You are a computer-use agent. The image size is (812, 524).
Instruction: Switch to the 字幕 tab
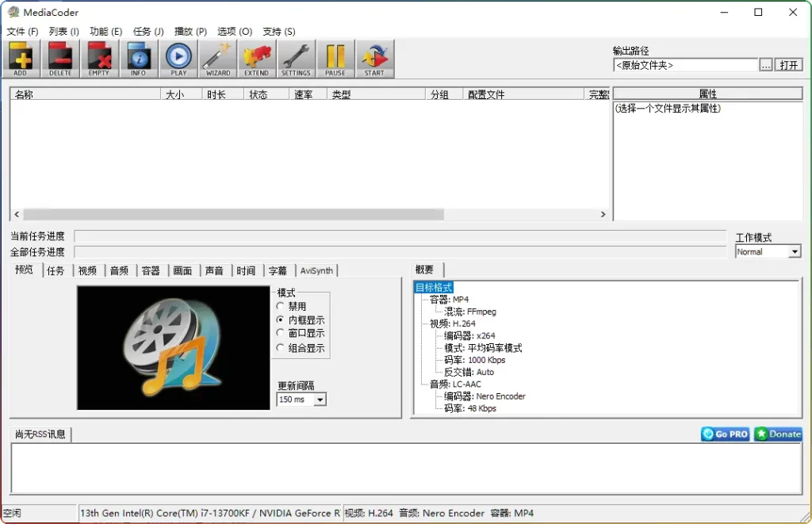(278, 271)
